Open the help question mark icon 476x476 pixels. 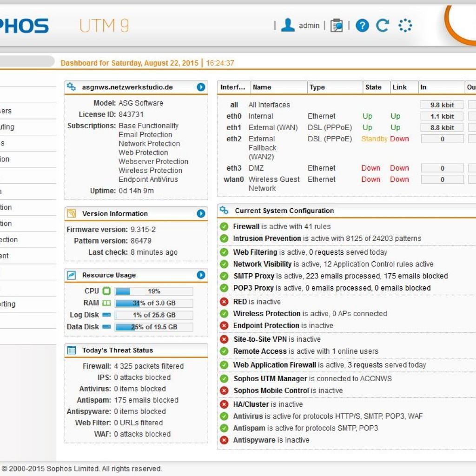(362, 25)
